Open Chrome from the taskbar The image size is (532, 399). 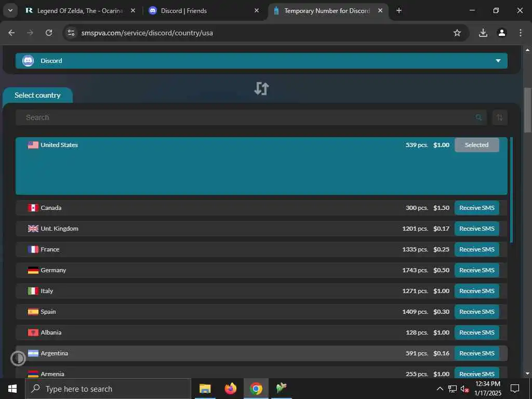[x=256, y=389]
